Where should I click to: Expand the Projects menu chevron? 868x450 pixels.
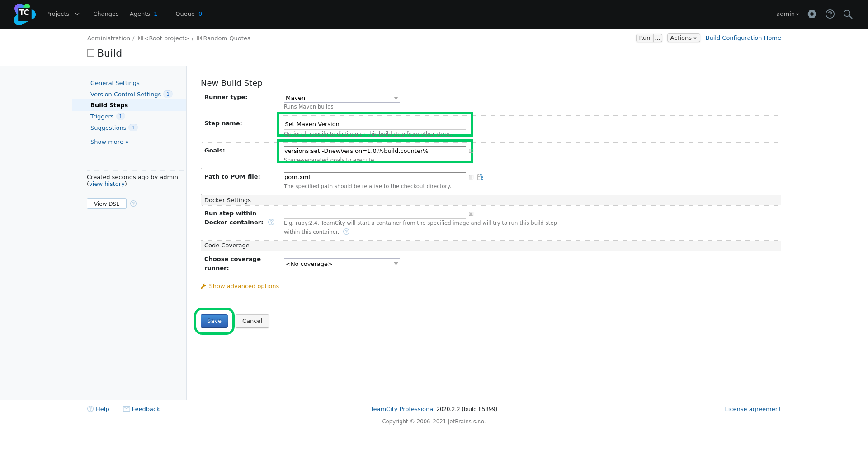[x=77, y=14]
